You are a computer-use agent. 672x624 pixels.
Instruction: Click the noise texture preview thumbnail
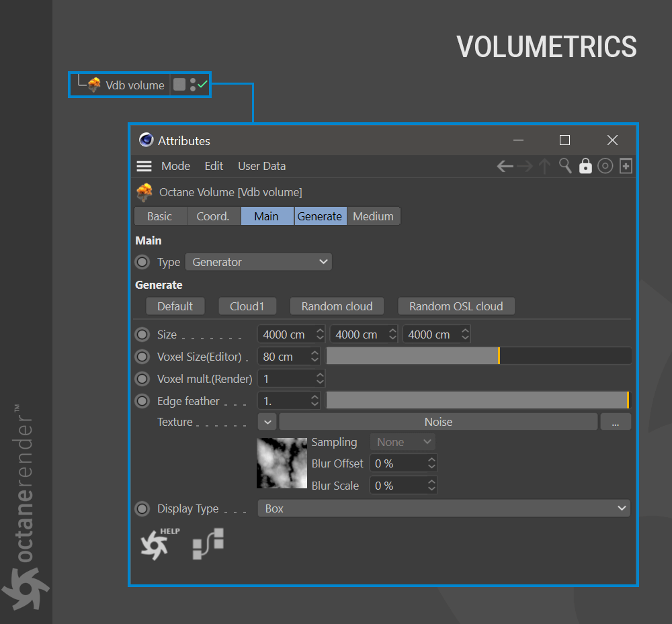(x=282, y=463)
